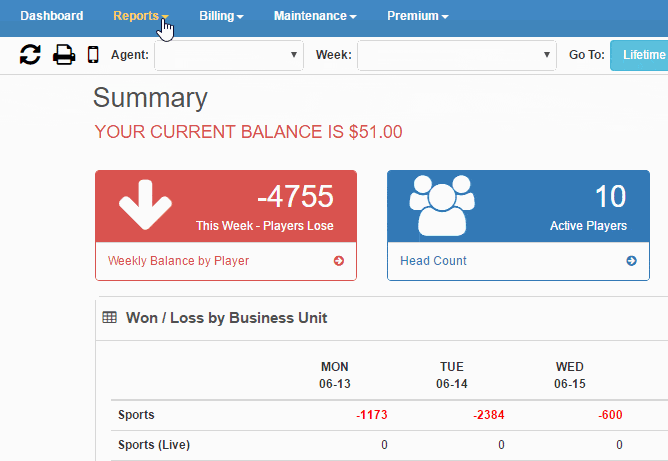This screenshot has height=461, width=668.
Task: Click the -4755 This Week Players Lose panel
Action: (x=226, y=206)
